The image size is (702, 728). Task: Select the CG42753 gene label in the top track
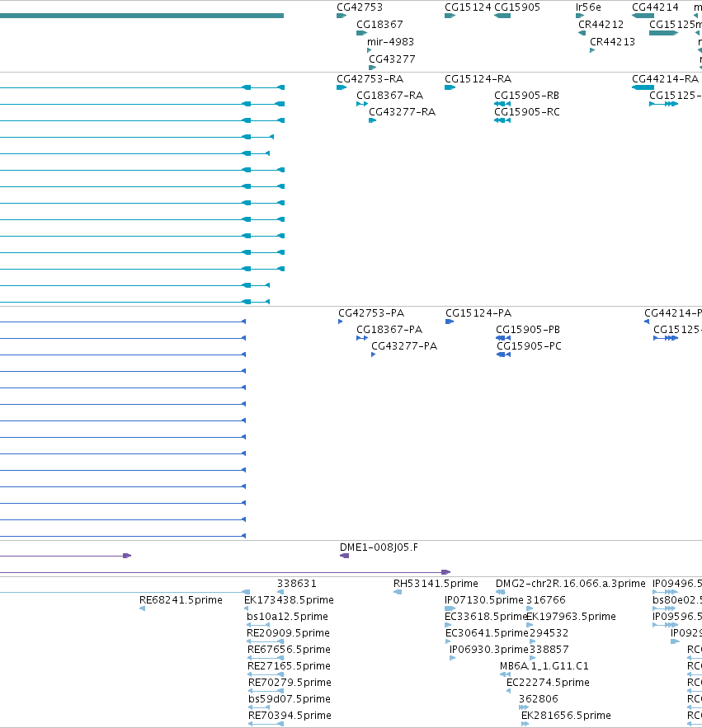click(x=360, y=7)
